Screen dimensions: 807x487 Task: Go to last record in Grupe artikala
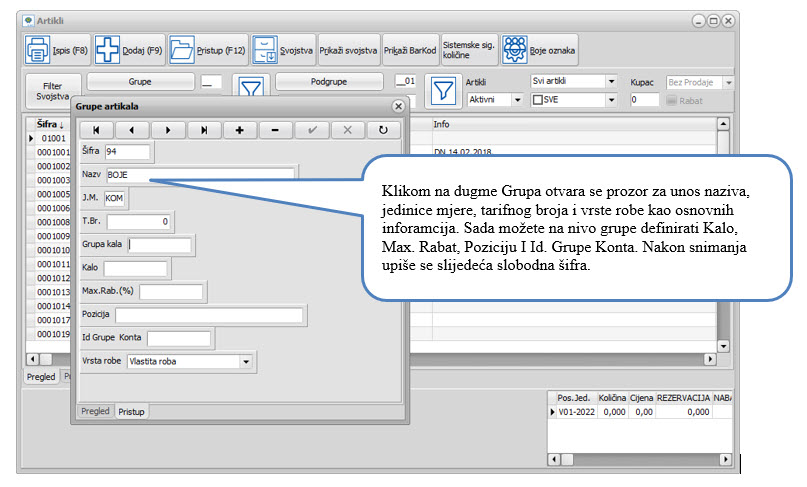tap(204, 130)
